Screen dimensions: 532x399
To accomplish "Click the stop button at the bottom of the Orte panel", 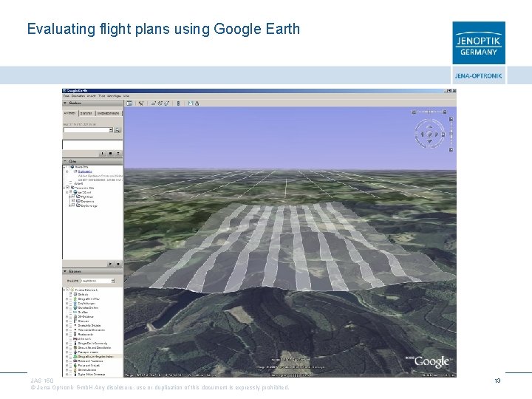I will point(118,264).
